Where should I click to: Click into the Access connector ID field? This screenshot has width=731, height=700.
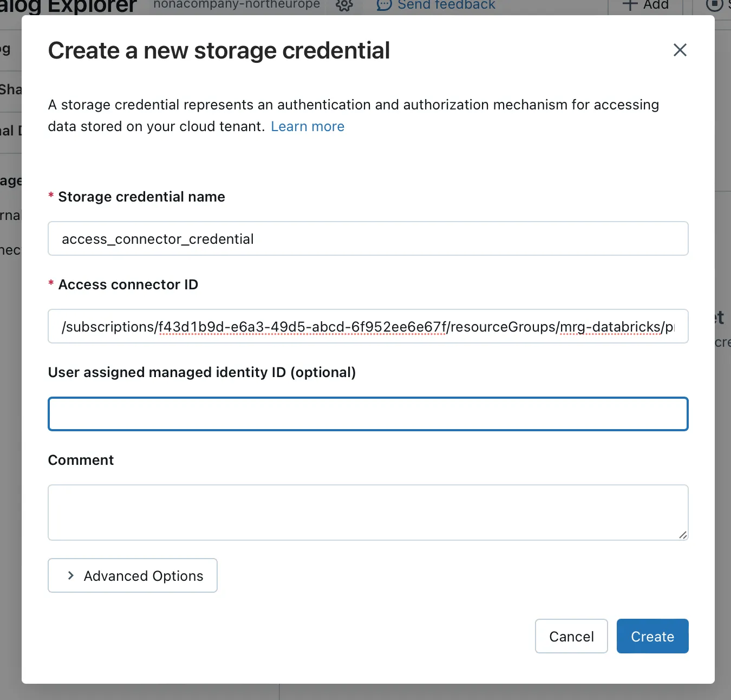pyautogui.click(x=368, y=326)
